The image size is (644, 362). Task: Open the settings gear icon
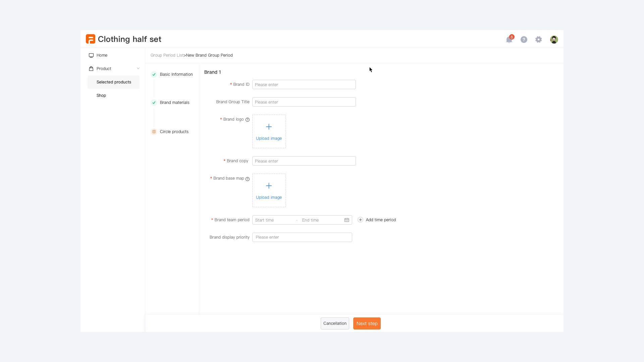pyautogui.click(x=539, y=40)
